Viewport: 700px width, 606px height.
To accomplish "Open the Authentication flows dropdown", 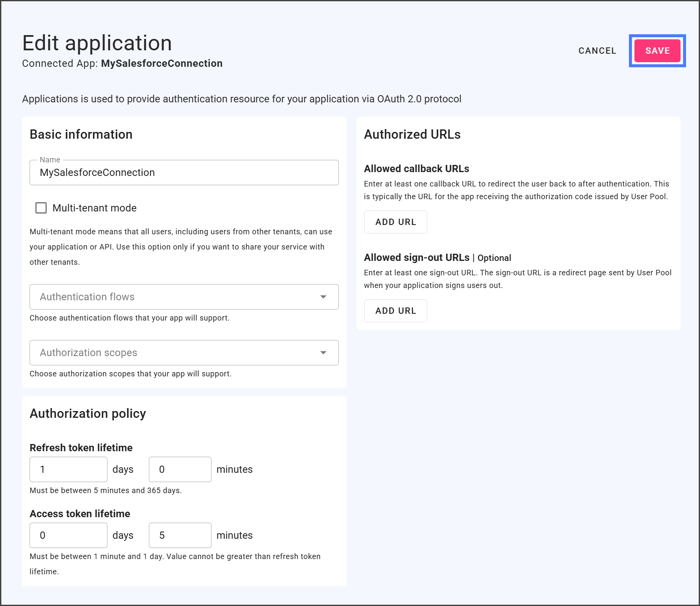I will click(178, 297).
